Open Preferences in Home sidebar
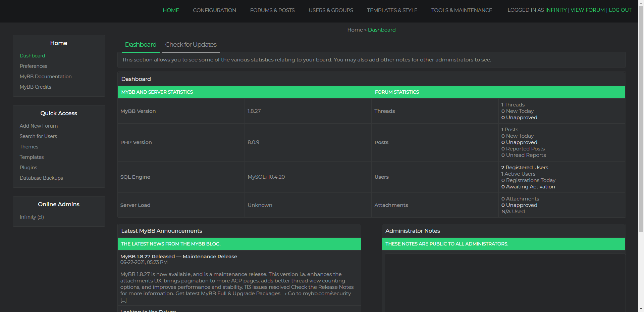Image resolution: width=644 pixels, height=312 pixels. tap(33, 66)
